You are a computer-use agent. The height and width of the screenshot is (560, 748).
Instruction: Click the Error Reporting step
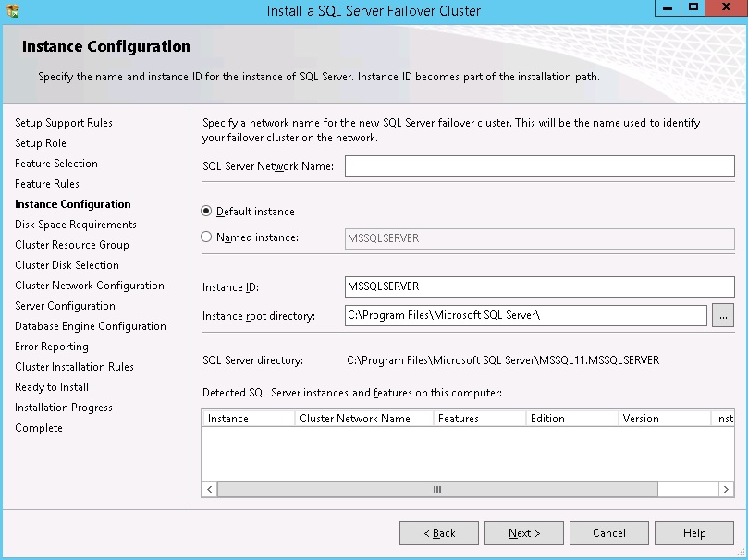tap(52, 347)
